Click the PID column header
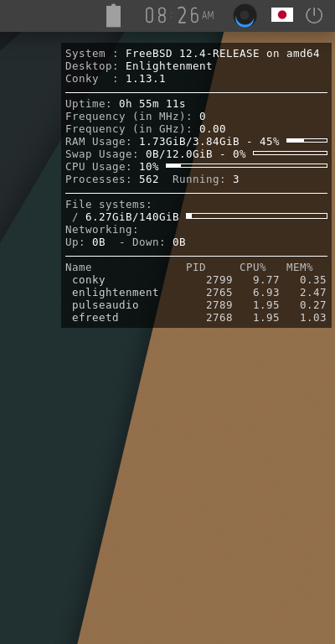The image size is (335, 644). tap(196, 267)
